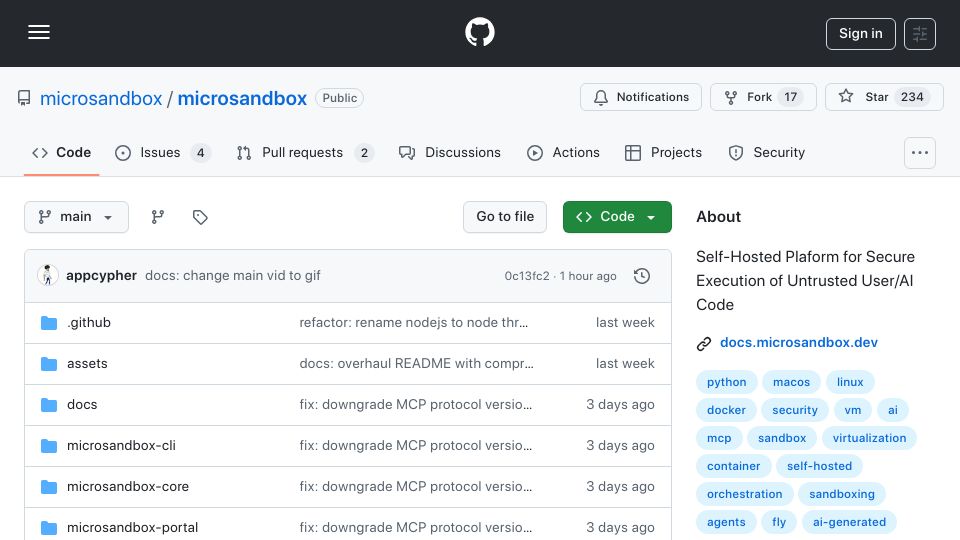
Task: Open the Pull requests tab
Action: pos(305,152)
